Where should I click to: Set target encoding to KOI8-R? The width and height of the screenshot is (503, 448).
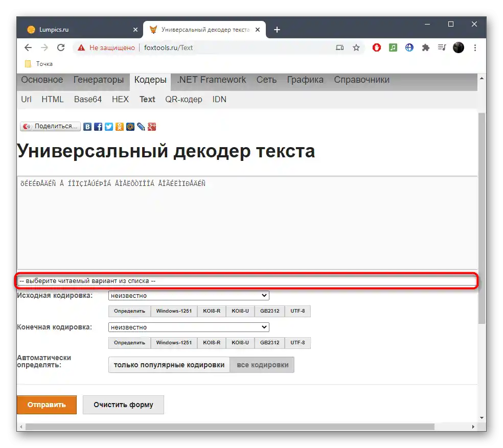tap(212, 343)
